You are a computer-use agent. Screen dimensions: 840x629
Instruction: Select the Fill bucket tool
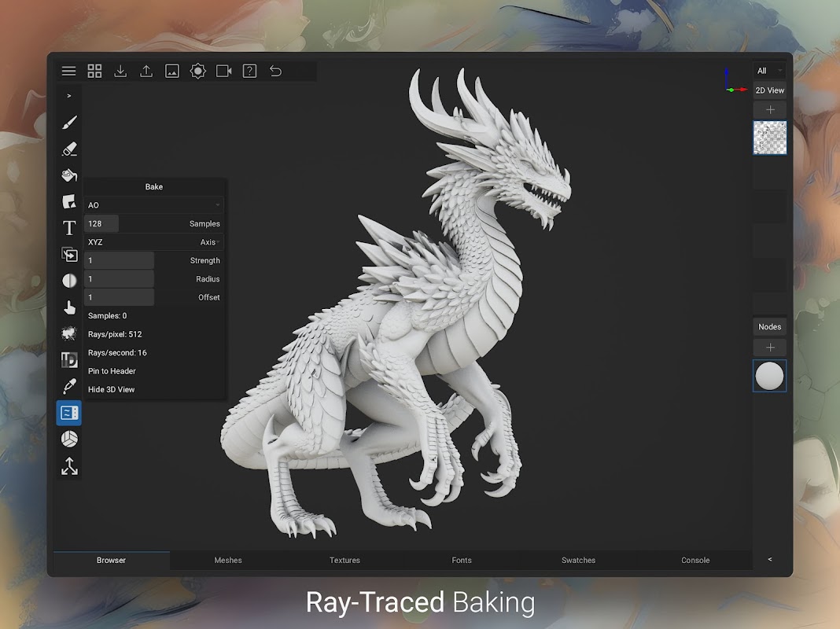(x=69, y=175)
